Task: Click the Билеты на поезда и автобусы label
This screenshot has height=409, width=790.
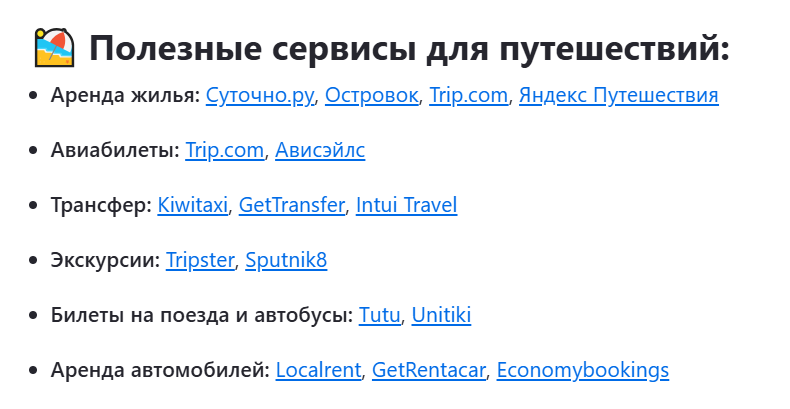Action: pyautogui.click(x=202, y=315)
